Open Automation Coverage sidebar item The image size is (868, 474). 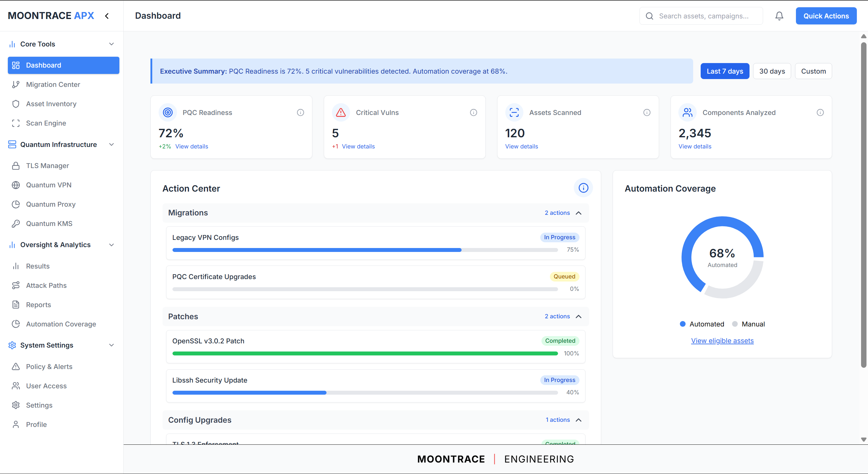point(63,324)
